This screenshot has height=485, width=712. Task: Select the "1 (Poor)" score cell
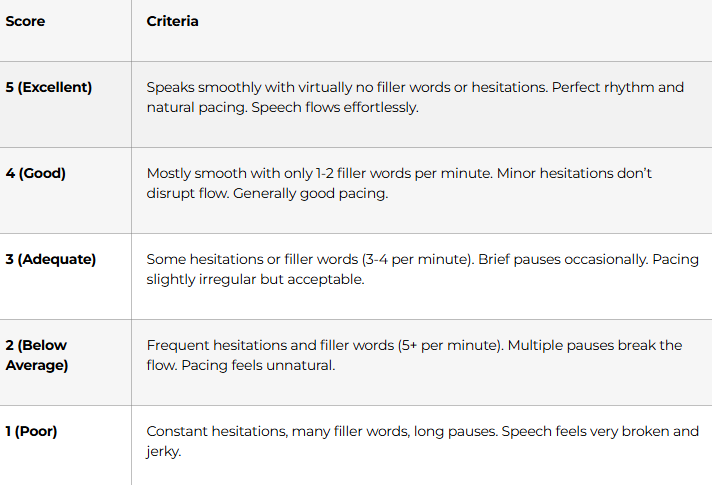pyautogui.click(x=31, y=431)
